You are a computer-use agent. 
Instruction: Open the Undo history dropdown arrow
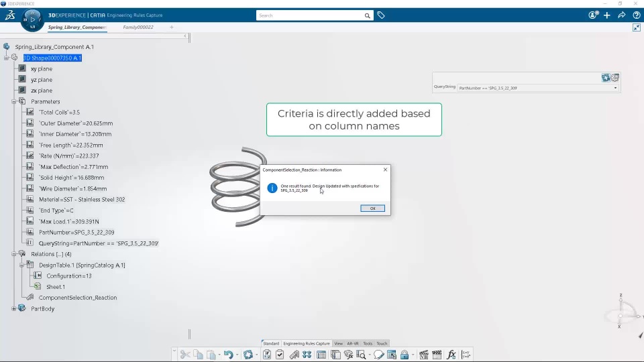click(237, 355)
